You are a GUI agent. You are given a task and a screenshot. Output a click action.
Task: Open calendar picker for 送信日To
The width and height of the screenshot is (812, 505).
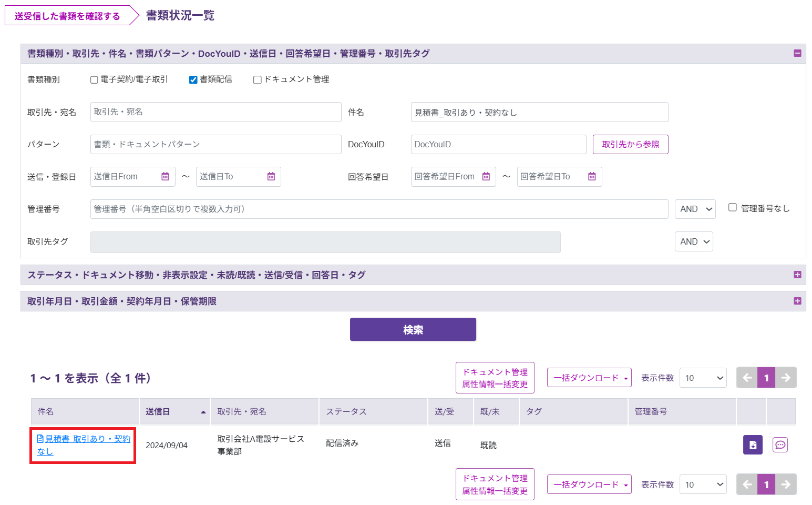tap(271, 177)
